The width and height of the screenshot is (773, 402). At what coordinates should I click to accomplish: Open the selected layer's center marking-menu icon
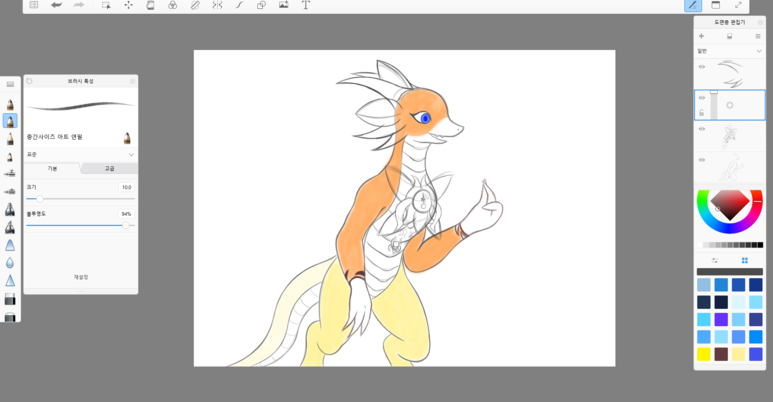pyautogui.click(x=730, y=105)
